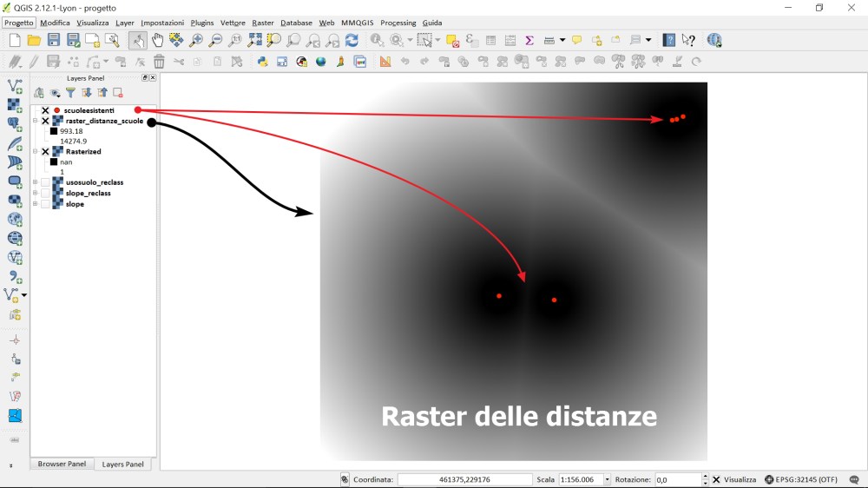The width and height of the screenshot is (868, 488).
Task: Create a new project with the blank page icon
Action: (x=15, y=40)
